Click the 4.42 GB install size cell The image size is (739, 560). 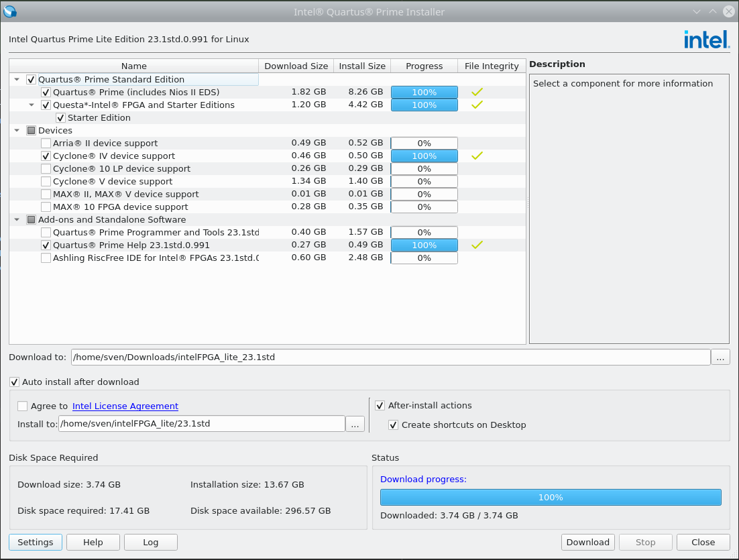[365, 105]
